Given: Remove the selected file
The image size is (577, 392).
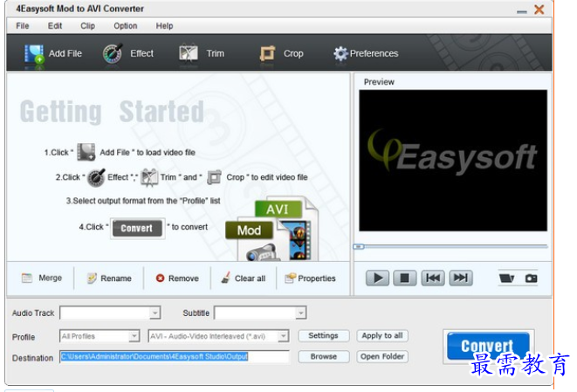Looking at the screenshot, I should coord(177,279).
